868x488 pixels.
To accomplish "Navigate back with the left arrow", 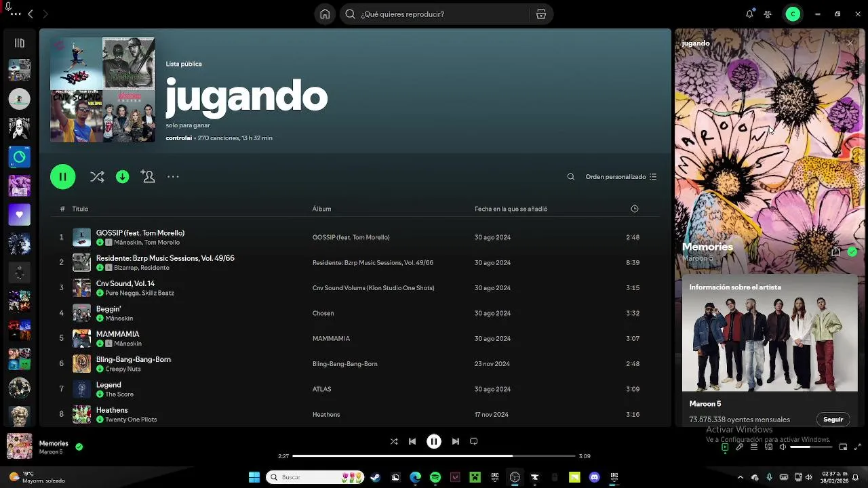I will [x=31, y=14].
